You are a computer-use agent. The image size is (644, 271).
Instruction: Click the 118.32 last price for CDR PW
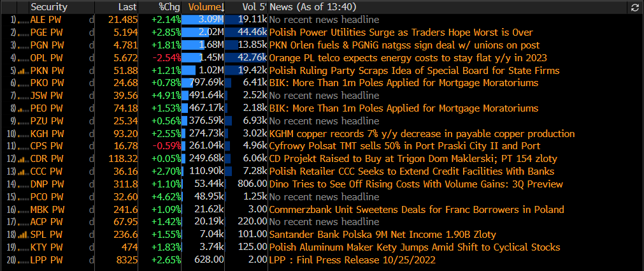tap(123, 159)
